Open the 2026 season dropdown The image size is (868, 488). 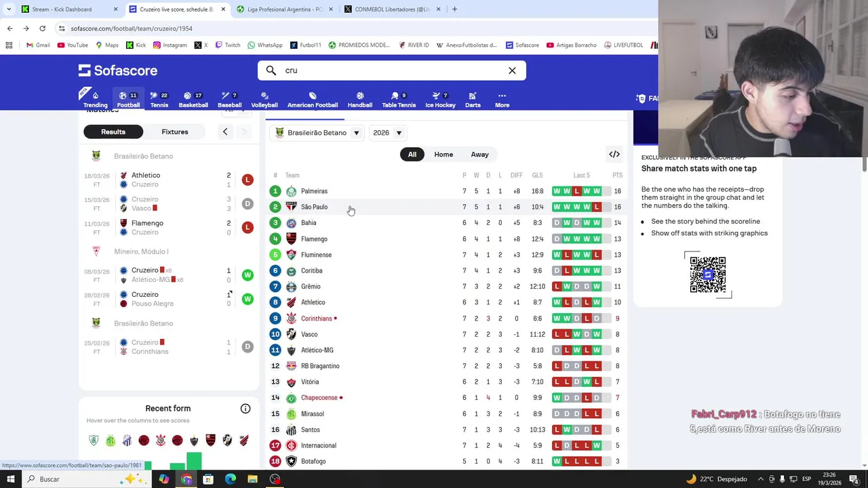click(x=388, y=133)
